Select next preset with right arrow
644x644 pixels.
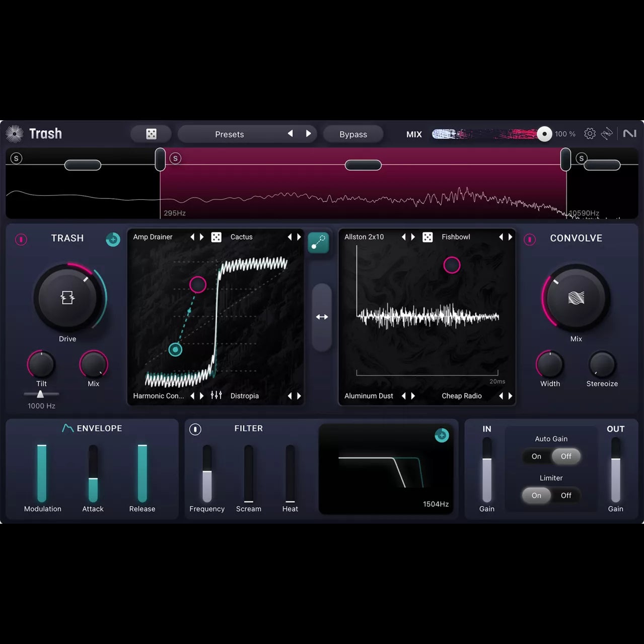308,133
